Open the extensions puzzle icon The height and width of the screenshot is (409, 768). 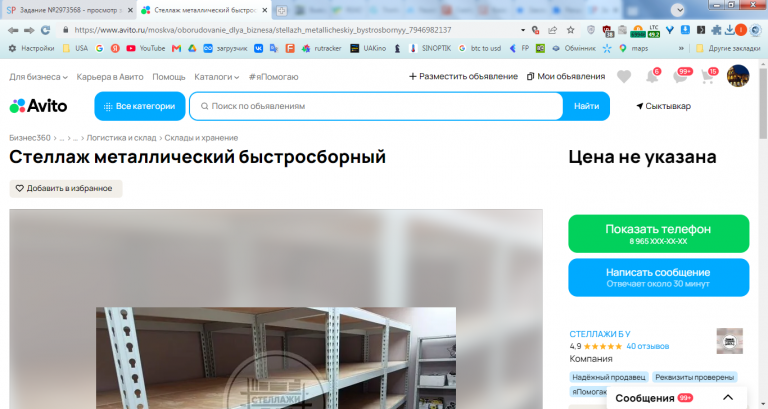point(717,30)
